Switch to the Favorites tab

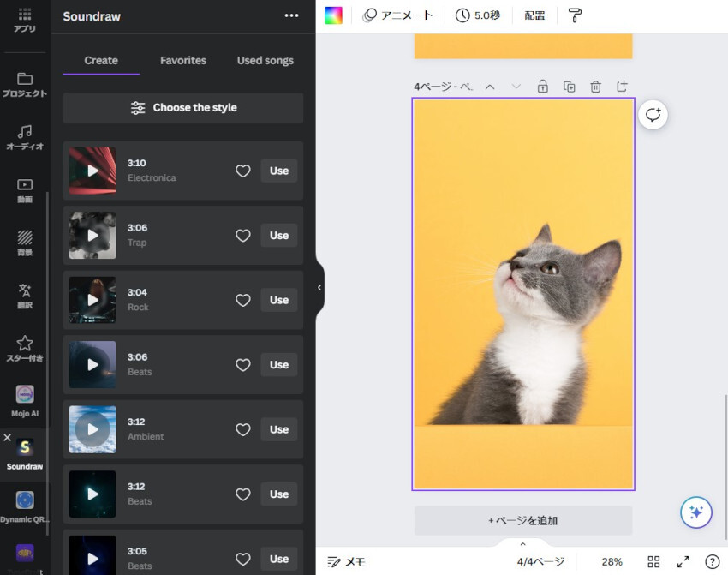coord(183,61)
